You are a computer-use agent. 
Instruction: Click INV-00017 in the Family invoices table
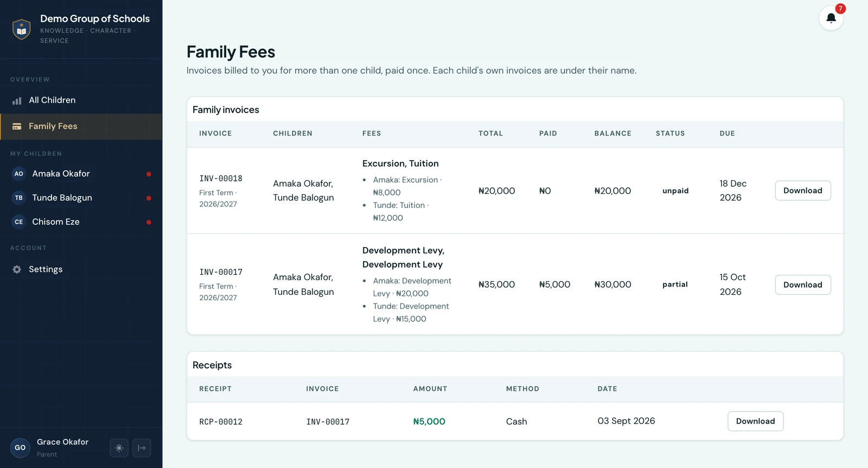coord(221,272)
